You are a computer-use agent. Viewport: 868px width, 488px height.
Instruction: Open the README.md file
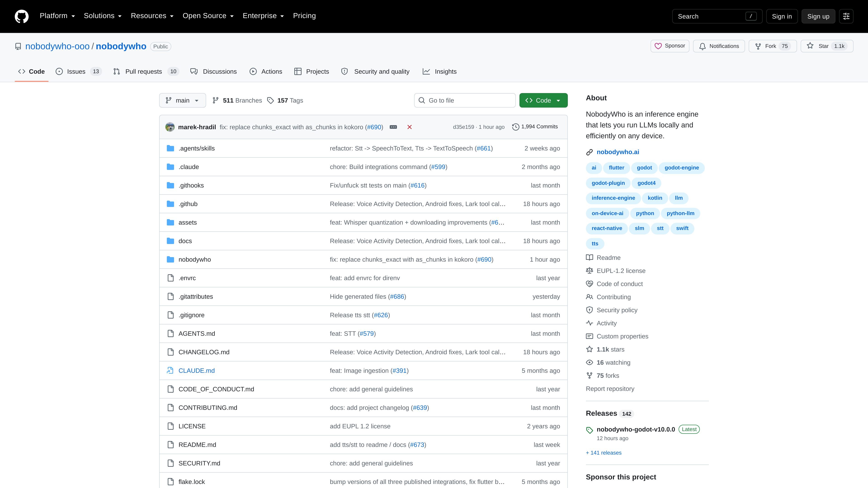[x=197, y=445]
